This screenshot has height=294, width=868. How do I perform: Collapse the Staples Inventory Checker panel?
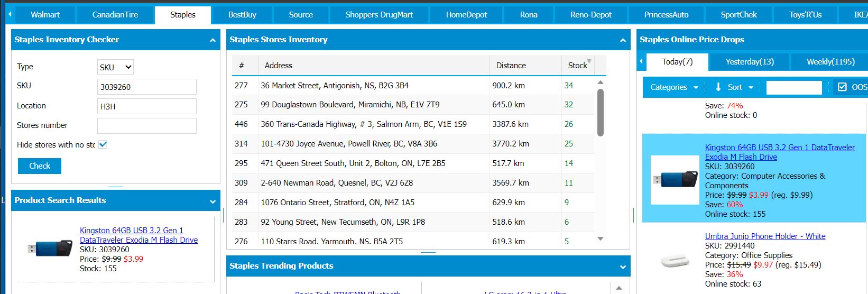point(213,40)
